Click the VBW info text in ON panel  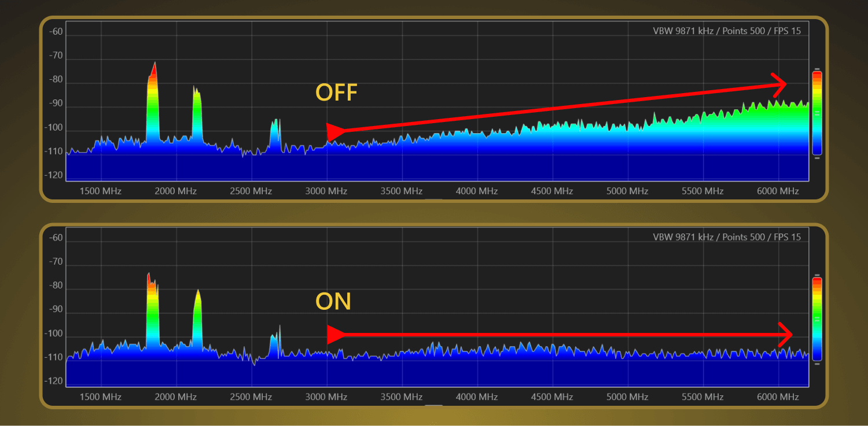click(727, 237)
